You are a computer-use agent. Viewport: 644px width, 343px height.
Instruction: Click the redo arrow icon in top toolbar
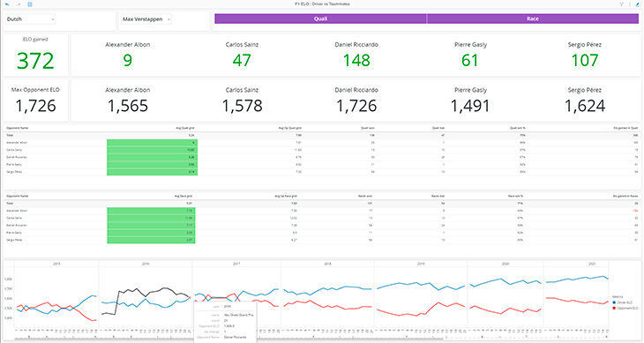point(19,4)
